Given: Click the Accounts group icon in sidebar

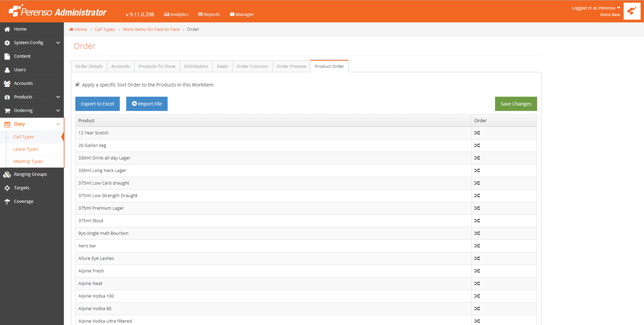Looking at the screenshot, I should [7, 84].
